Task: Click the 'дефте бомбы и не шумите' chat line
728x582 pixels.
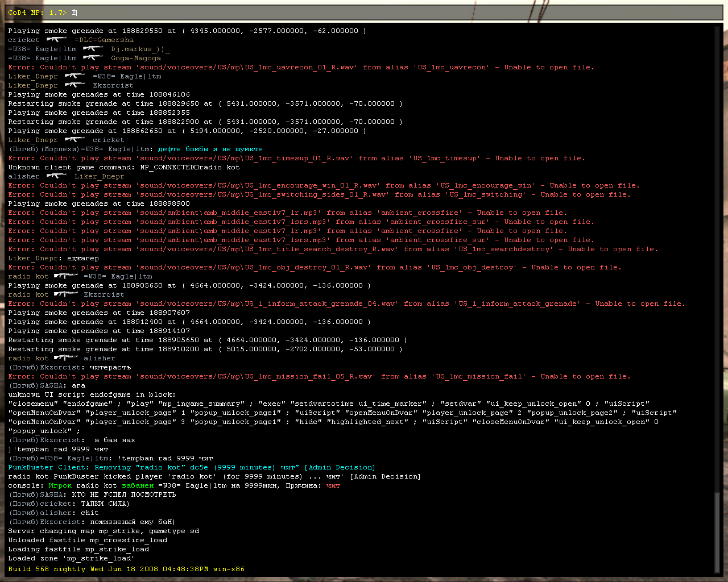Action: click(x=135, y=149)
